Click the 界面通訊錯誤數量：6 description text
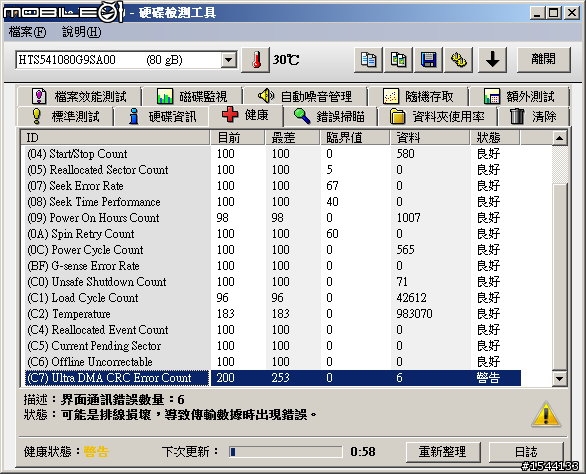586x474 pixels. click(x=123, y=400)
